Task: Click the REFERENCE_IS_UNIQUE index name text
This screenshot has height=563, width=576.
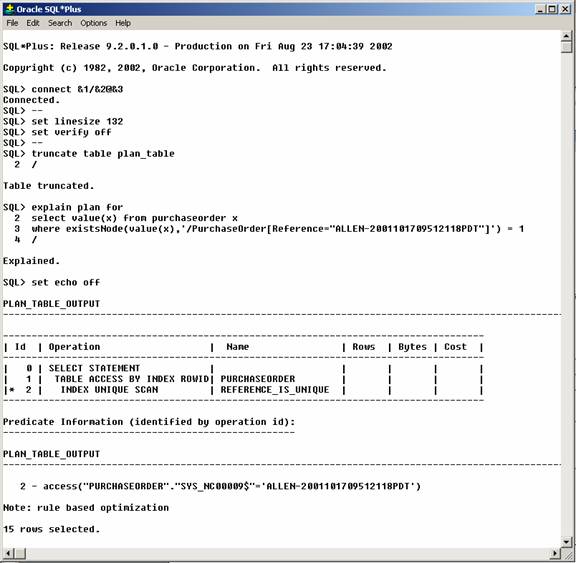Action: click(275, 390)
